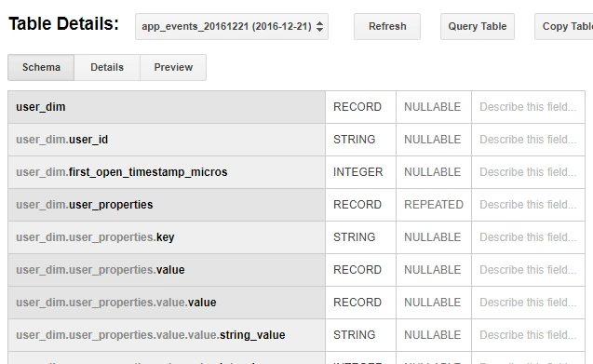Click NULLABLE mode in user_id row
593x364 pixels.
(433, 140)
